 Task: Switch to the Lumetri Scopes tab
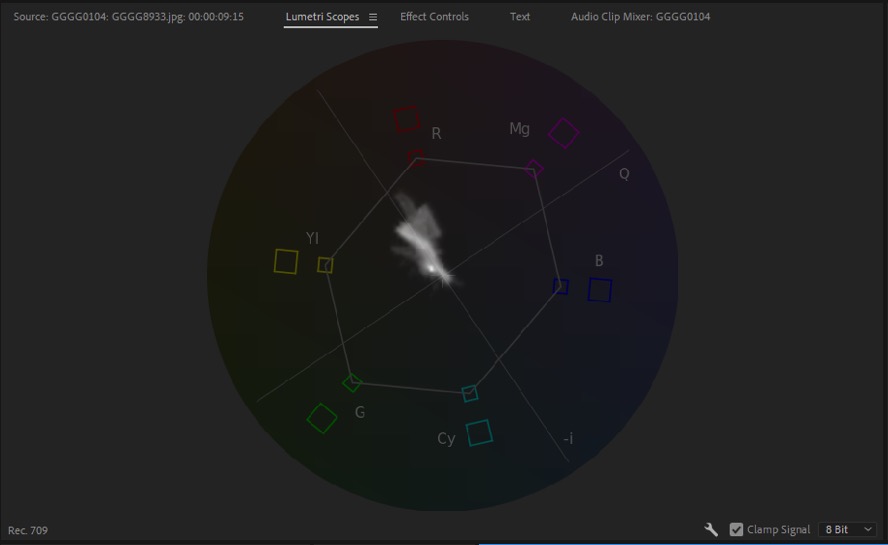(x=322, y=17)
